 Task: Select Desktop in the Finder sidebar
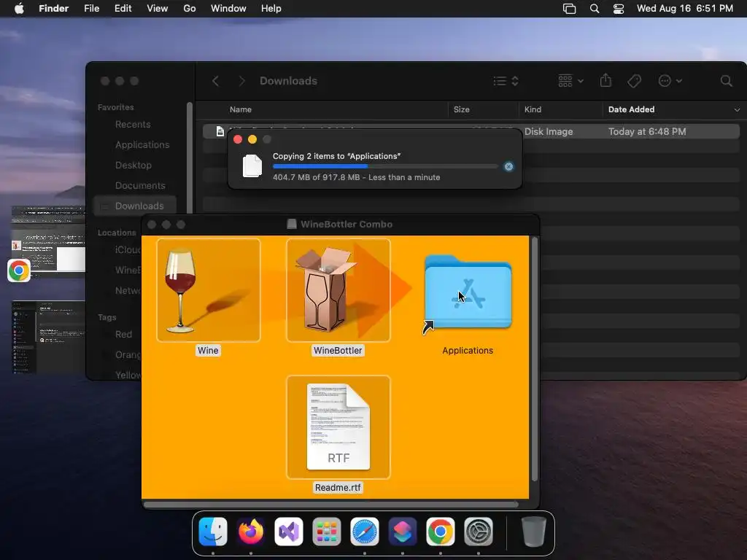[133, 166]
